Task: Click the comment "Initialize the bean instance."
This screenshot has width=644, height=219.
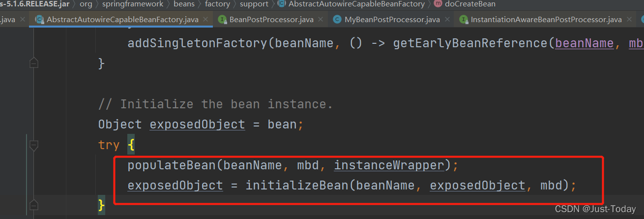Action: click(216, 104)
